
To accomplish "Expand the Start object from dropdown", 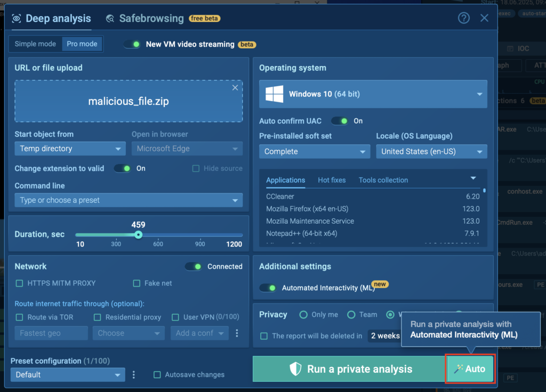I will [x=70, y=149].
